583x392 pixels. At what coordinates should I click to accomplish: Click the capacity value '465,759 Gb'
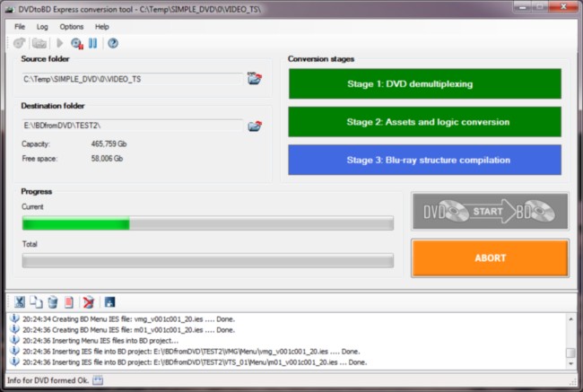(109, 144)
